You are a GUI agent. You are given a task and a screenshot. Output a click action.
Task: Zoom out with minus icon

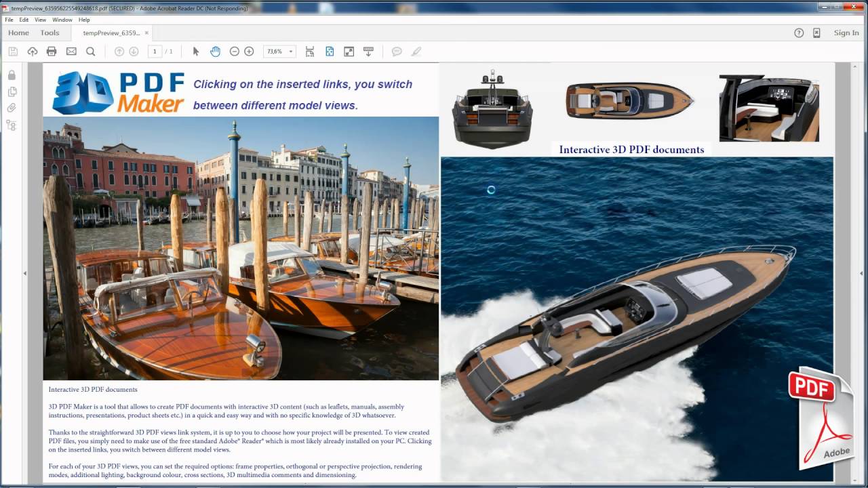pos(235,52)
